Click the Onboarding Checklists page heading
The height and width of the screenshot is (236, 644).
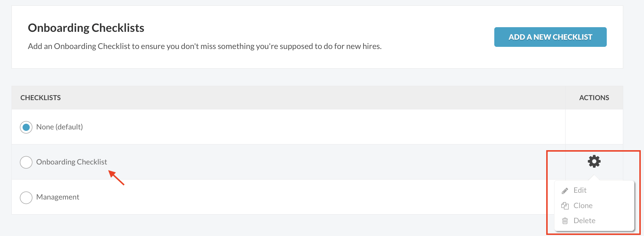click(86, 28)
